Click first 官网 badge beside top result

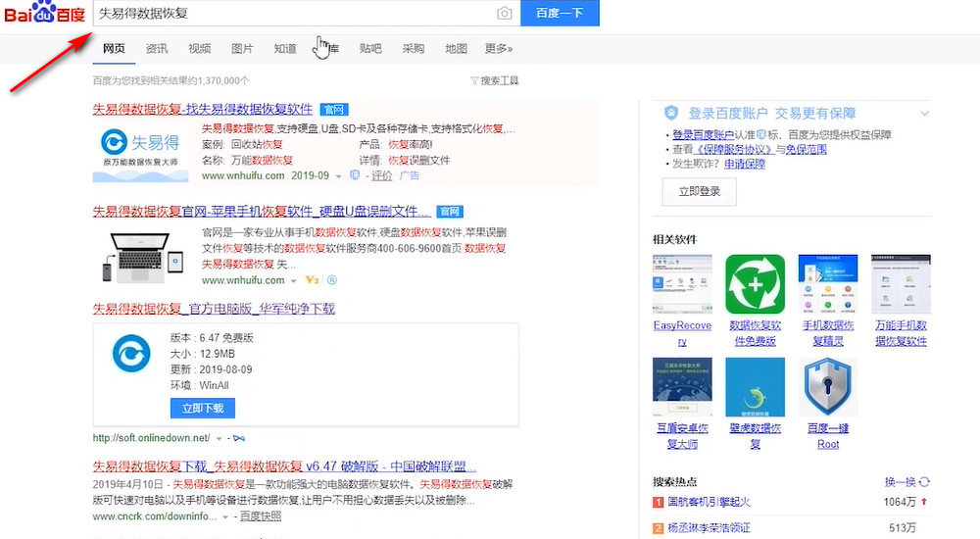coord(334,110)
